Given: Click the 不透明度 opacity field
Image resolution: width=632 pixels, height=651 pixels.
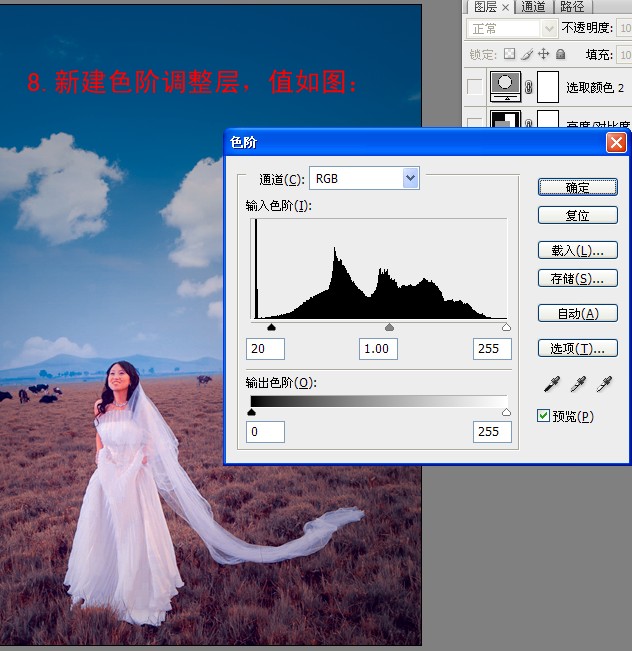Looking at the screenshot, I should pos(624,28).
